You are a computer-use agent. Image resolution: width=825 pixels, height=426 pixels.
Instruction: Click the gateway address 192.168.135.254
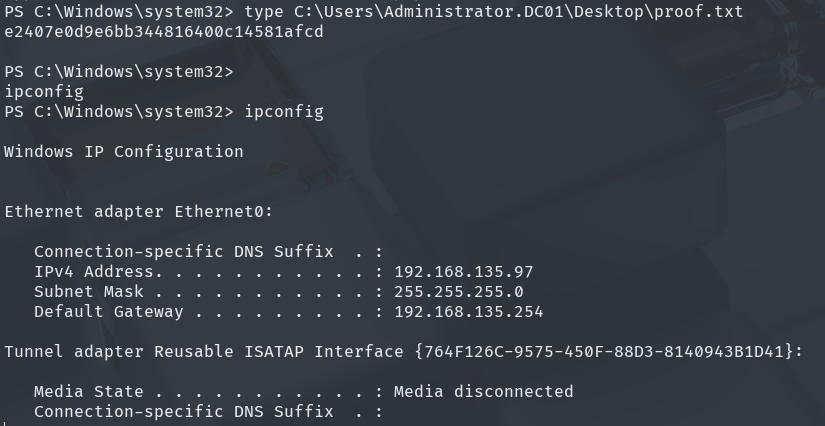click(x=469, y=312)
